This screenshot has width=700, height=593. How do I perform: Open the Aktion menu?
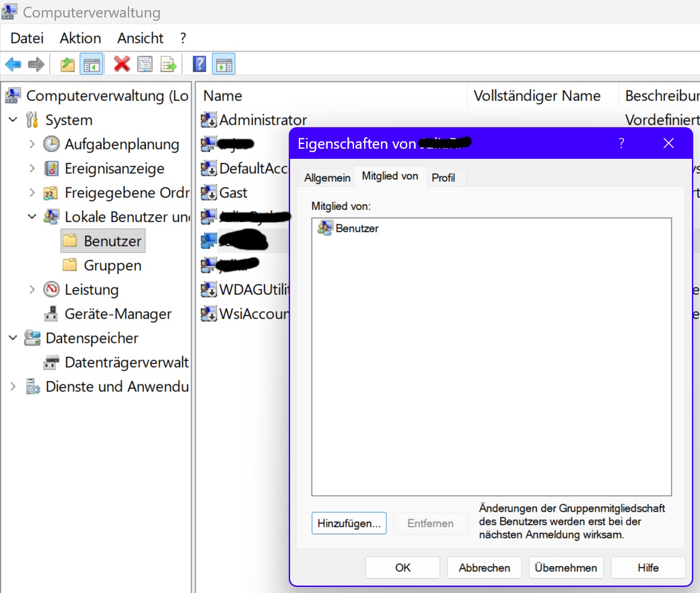(80, 38)
